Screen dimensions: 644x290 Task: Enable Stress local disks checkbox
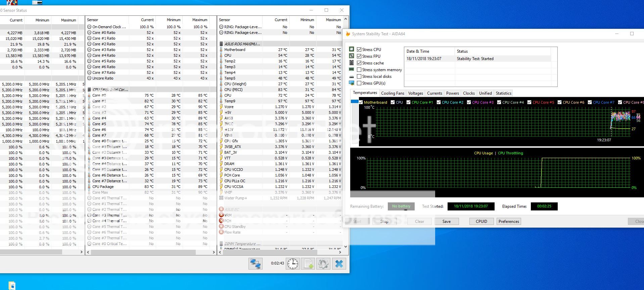pos(359,76)
